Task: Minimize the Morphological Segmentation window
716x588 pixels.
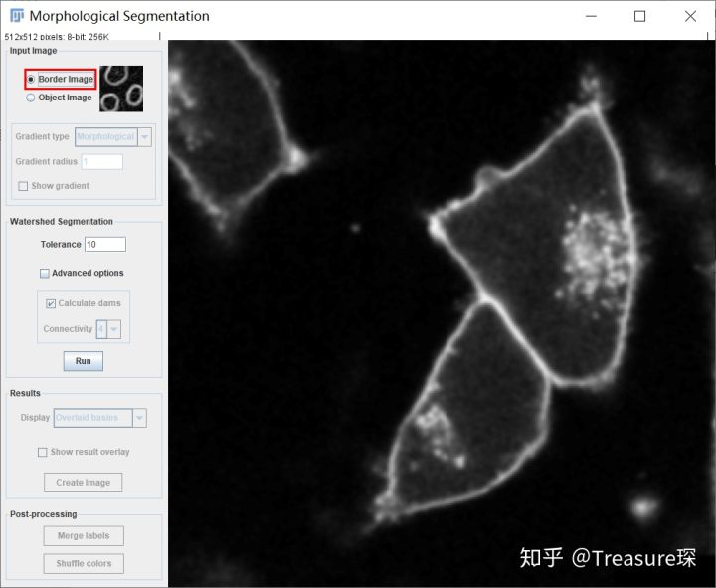Action: click(x=591, y=16)
